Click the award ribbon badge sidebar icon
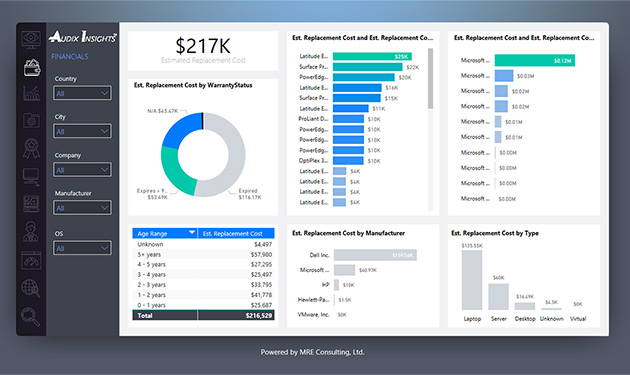 click(x=31, y=148)
